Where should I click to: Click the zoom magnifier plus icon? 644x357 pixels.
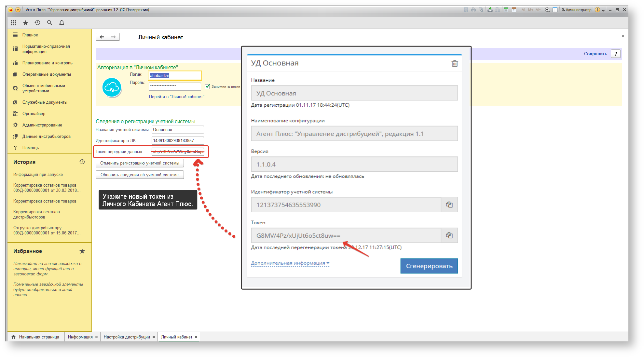[547, 10]
